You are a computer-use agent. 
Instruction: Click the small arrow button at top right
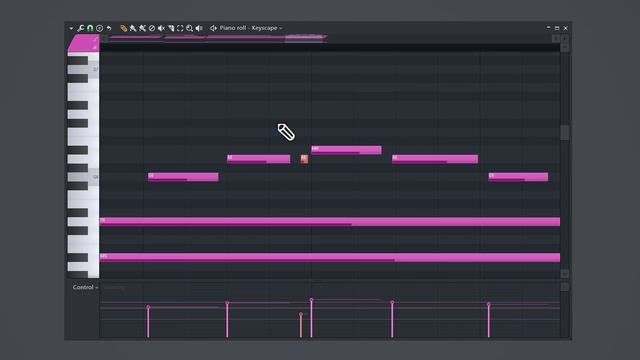[x=564, y=38]
